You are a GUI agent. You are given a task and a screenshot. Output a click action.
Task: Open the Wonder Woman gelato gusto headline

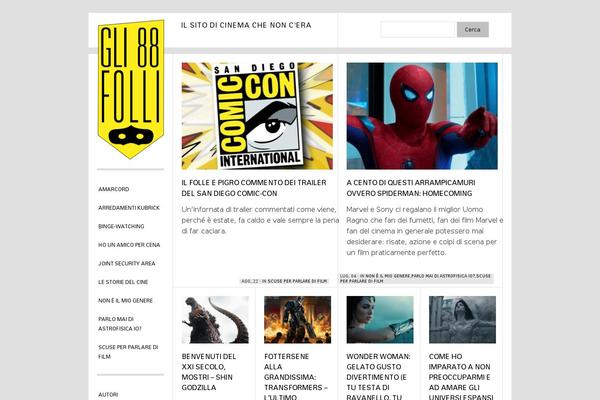tap(378, 377)
